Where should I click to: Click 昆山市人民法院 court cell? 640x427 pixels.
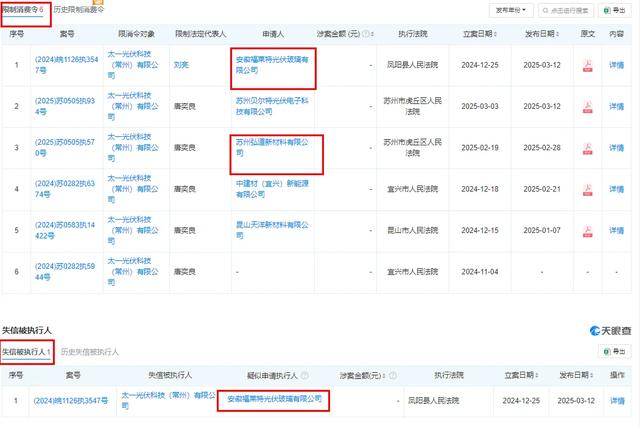click(x=413, y=231)
